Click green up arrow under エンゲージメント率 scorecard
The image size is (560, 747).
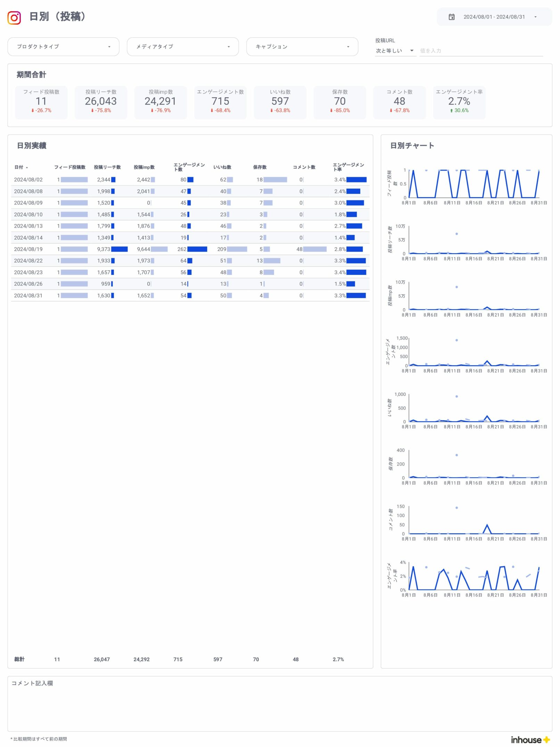pyautogui.click(x=451, y=111)
